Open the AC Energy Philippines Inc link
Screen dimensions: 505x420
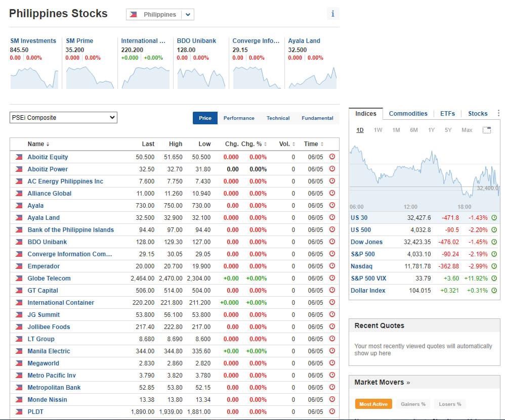(65, 181)
